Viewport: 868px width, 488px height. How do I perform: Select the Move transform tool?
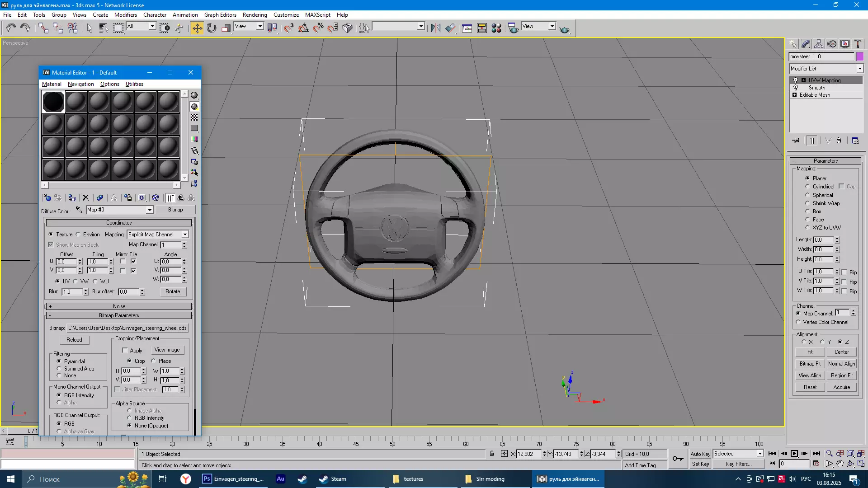coord(197,28)
